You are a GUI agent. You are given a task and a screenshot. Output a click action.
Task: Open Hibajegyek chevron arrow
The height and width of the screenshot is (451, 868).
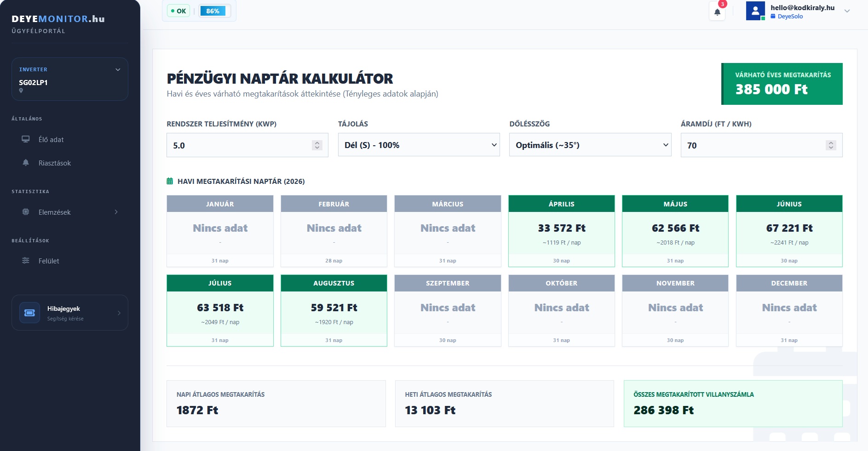point(119,313)
